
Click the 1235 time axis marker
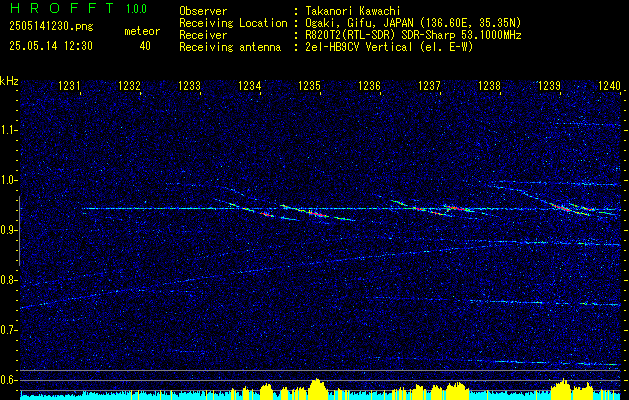pos(310,85)
